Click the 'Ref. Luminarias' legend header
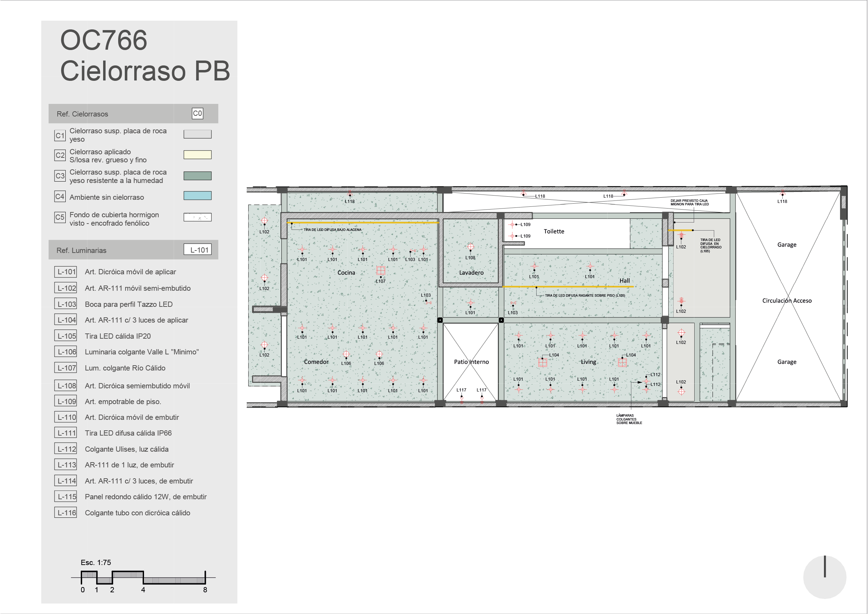The image size is (868, 614). [x=134, y=250]
